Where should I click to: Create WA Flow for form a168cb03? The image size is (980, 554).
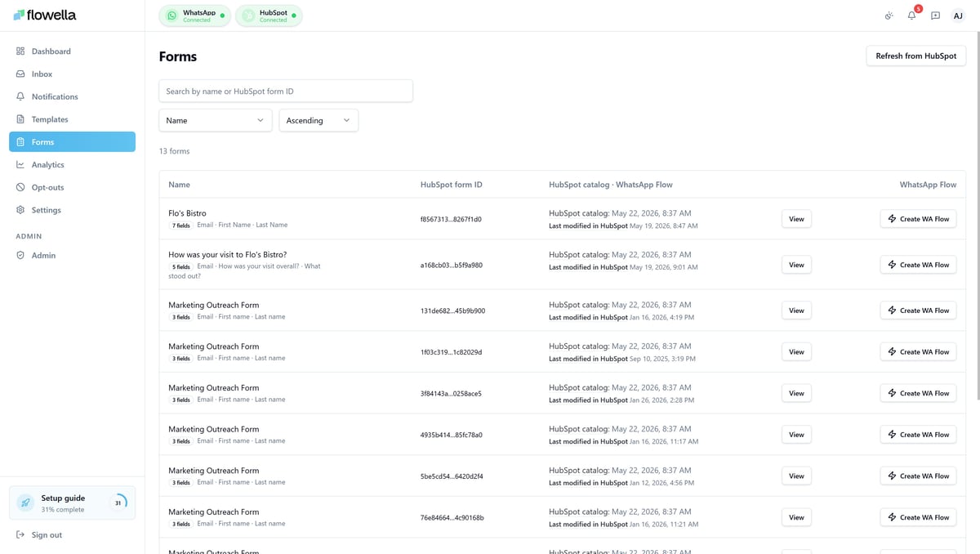918,265
